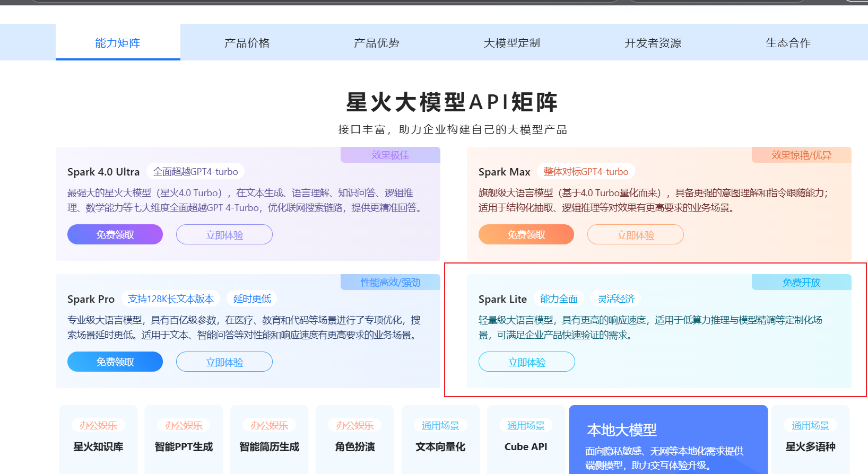Select the 角色扮演 card
This screenshot has width=868, height=474.
point(355,440)
